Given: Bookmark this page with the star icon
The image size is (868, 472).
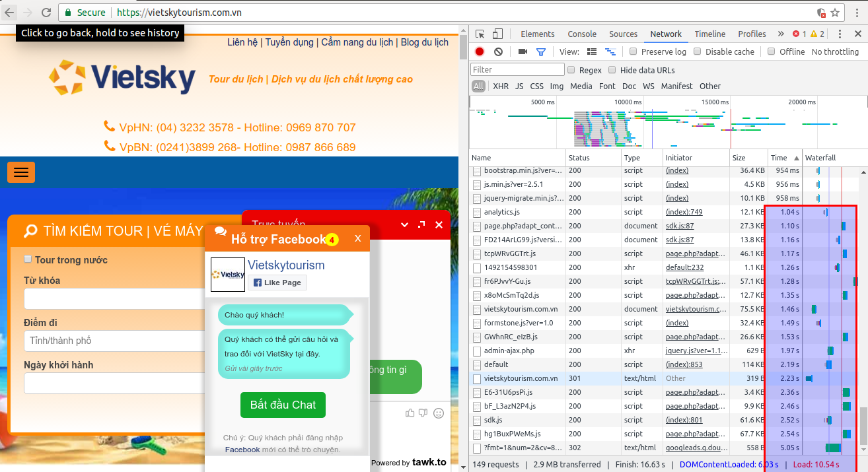Looking at the screenshot, I should pyautogui.click(x=835, y=13).
